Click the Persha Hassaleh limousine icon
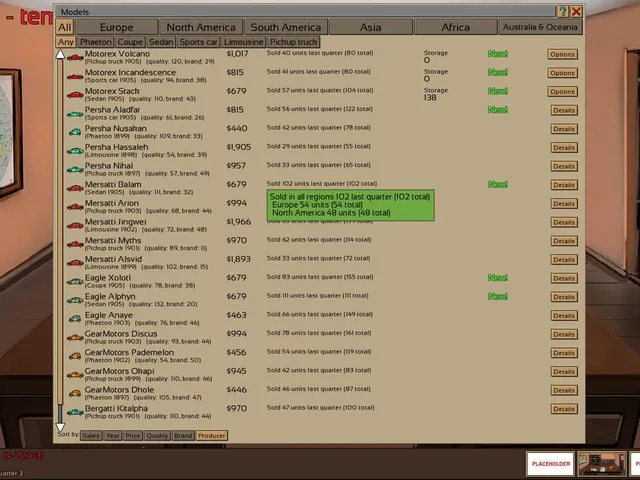The width and height of the screenshot is (640, 480). click(x=75, y=151)
